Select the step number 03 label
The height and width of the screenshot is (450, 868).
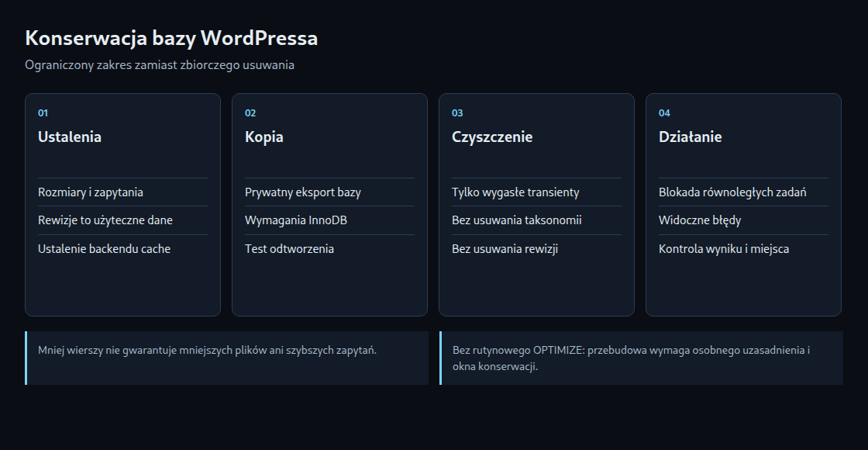(457, 113)
